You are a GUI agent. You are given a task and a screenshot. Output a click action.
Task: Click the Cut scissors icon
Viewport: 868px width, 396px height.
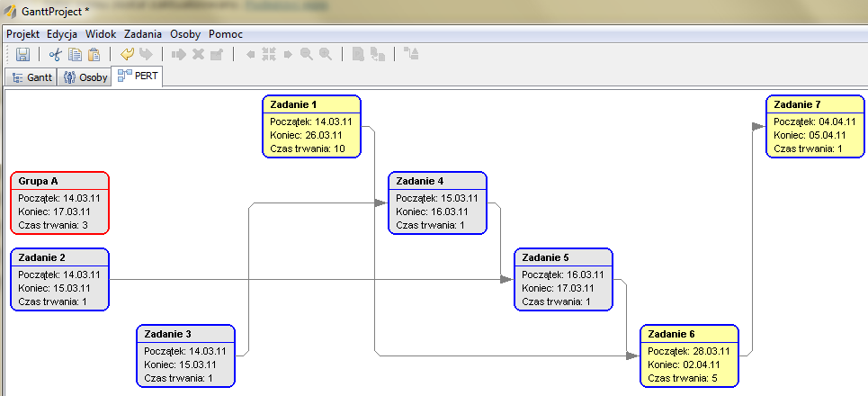[56, 54]
